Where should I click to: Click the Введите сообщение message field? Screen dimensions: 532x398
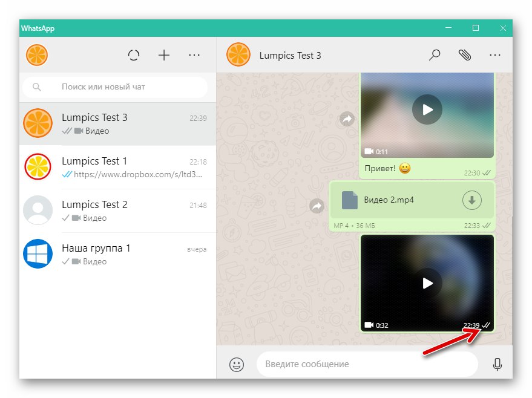(367, 364)
